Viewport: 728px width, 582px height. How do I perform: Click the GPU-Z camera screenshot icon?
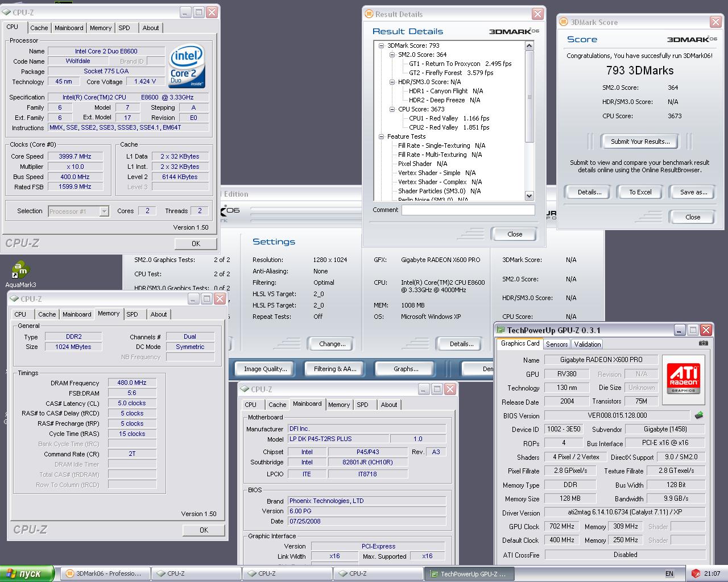[x=704, y=343]
